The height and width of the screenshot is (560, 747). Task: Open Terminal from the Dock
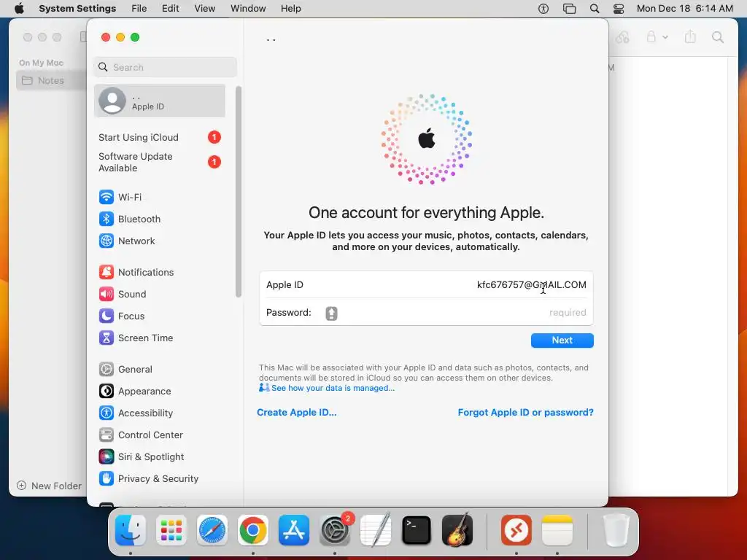coord(417,530)
